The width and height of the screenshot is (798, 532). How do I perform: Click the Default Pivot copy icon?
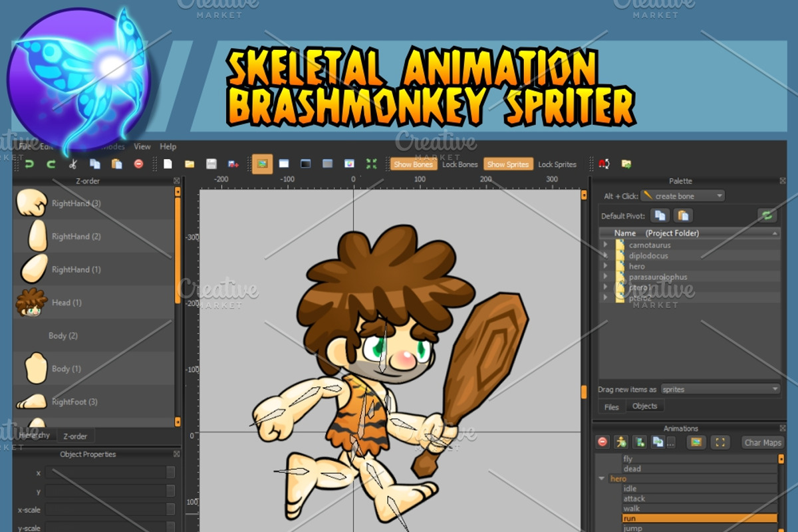(x=660, y=215)
